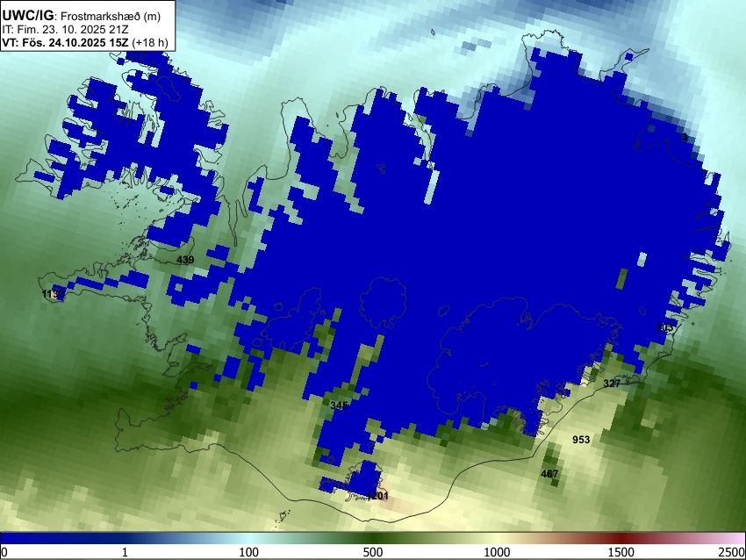Click the legend tick label 500
The image size is (746, 560).
point(373,552)
